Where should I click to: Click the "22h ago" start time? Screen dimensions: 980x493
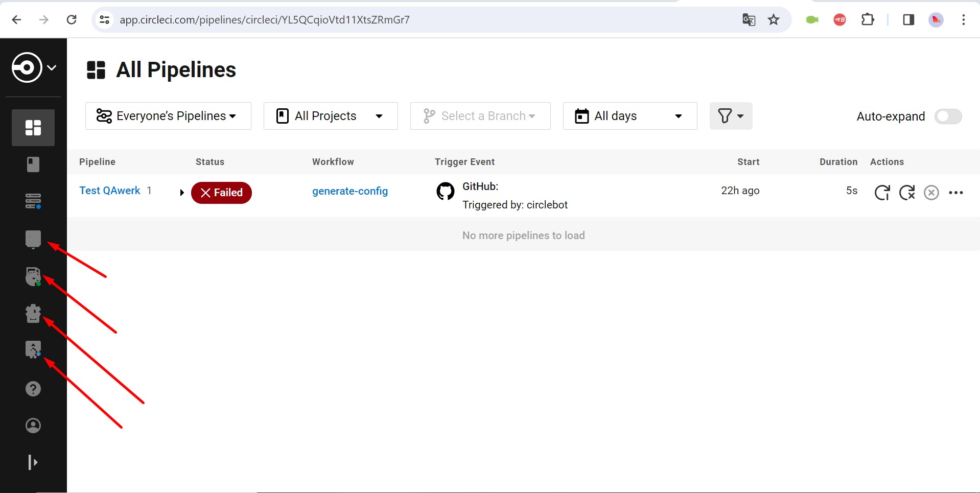click(740, 191)
